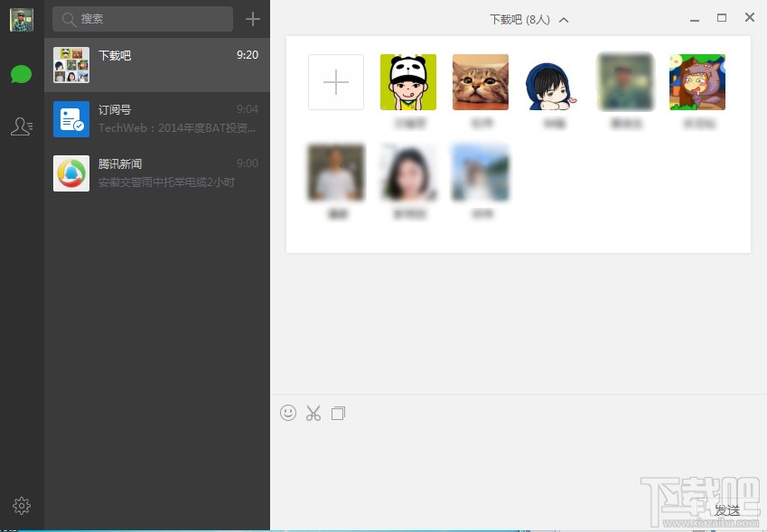
Task: Switch to the Chats bubble icon
Action: point(22,73)
